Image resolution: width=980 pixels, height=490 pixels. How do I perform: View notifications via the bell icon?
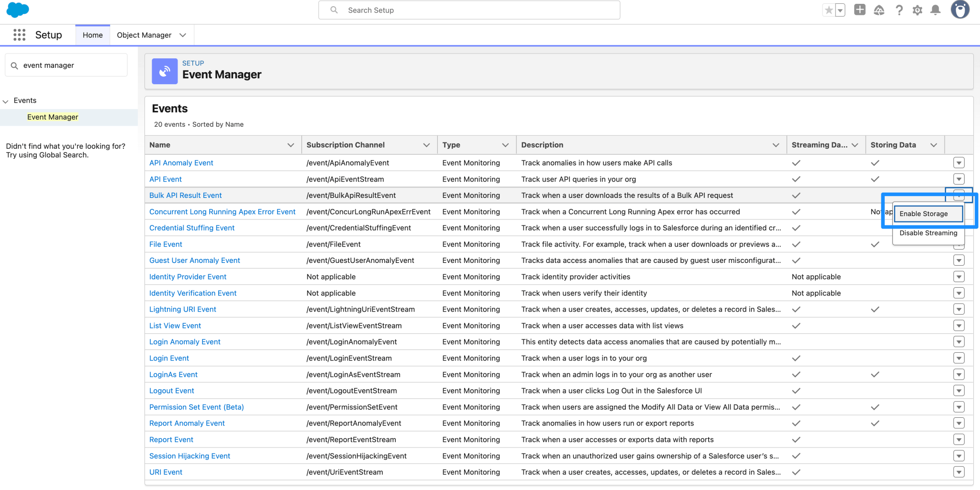coord(936,10)
